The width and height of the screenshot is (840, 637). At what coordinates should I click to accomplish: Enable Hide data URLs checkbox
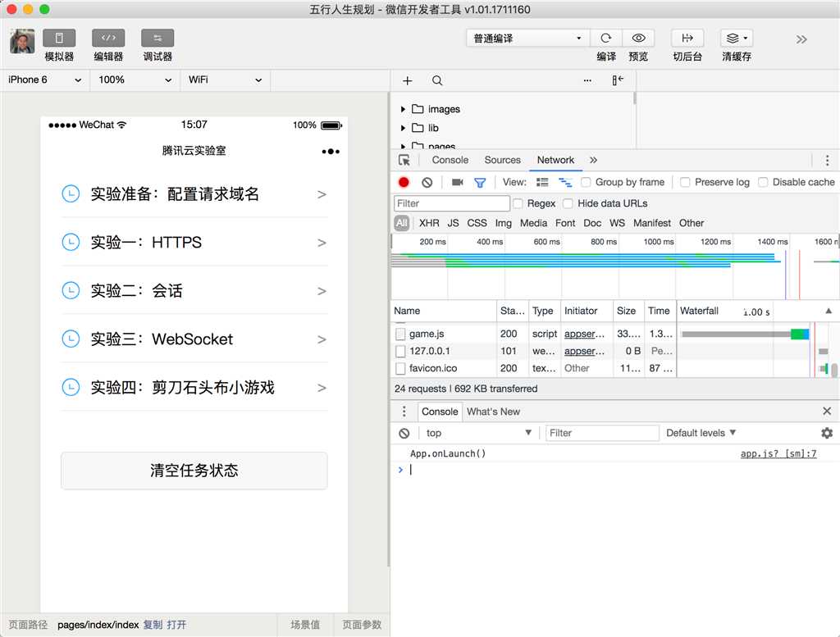point(568,203)
